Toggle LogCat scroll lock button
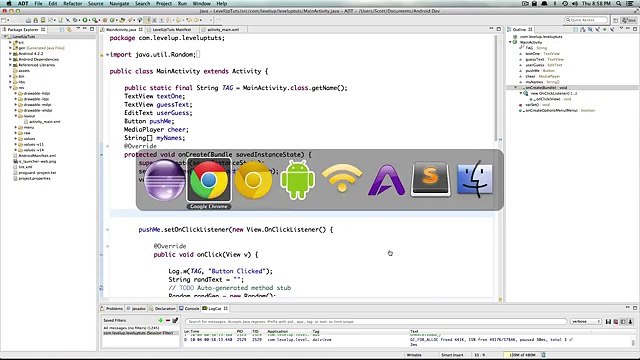 (630, 322)
